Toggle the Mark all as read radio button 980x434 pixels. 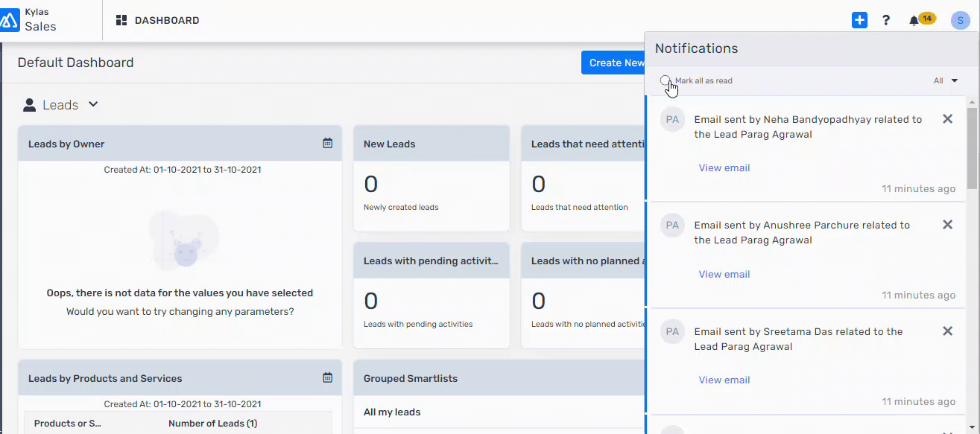tap(666, 80)
